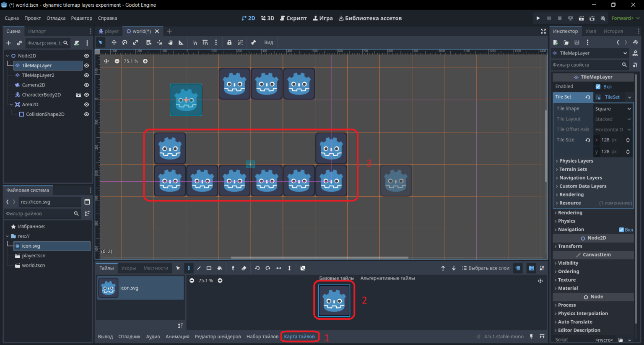
Task: Switch to the Узоры tab
Action: [128, 268]
